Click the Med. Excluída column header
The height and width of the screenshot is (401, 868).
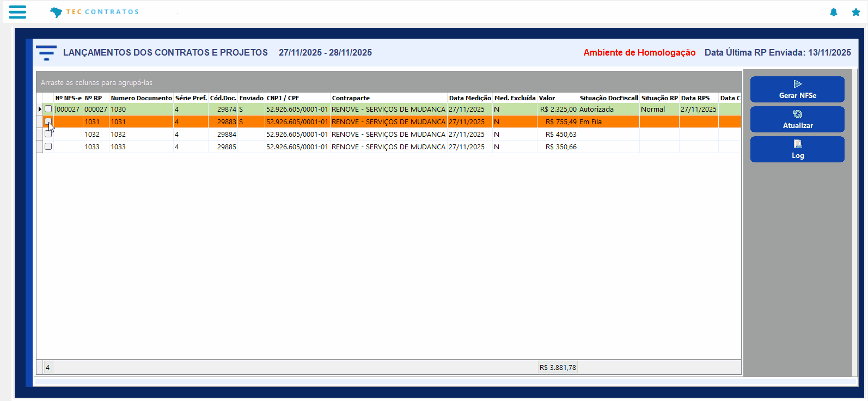[x=515, y=98]
